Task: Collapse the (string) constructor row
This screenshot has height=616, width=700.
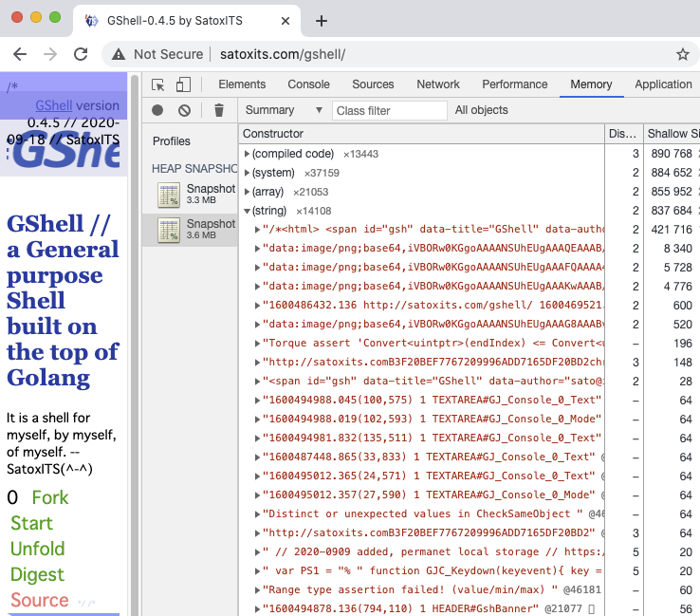Action: coord(248,211)
